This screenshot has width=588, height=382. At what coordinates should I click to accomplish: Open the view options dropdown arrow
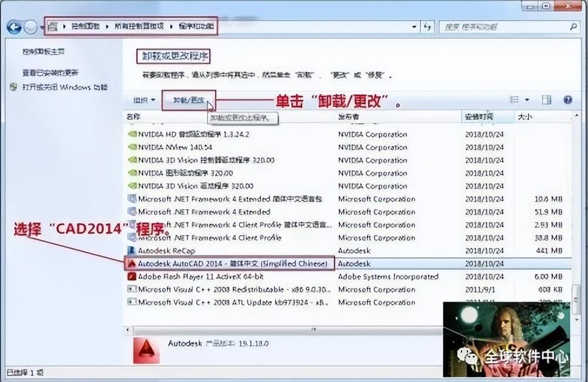click(x=527, y=100)
